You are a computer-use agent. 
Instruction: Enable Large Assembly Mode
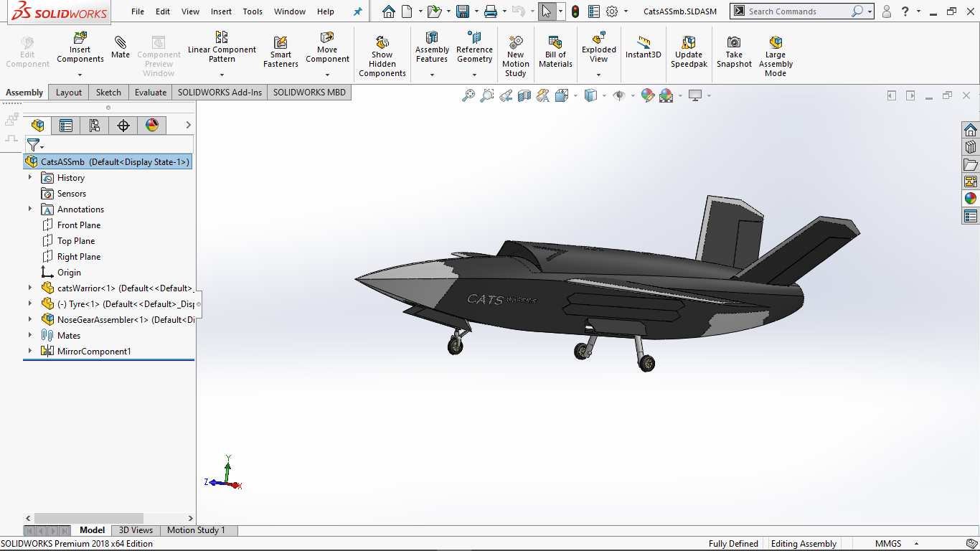point(775,50)
